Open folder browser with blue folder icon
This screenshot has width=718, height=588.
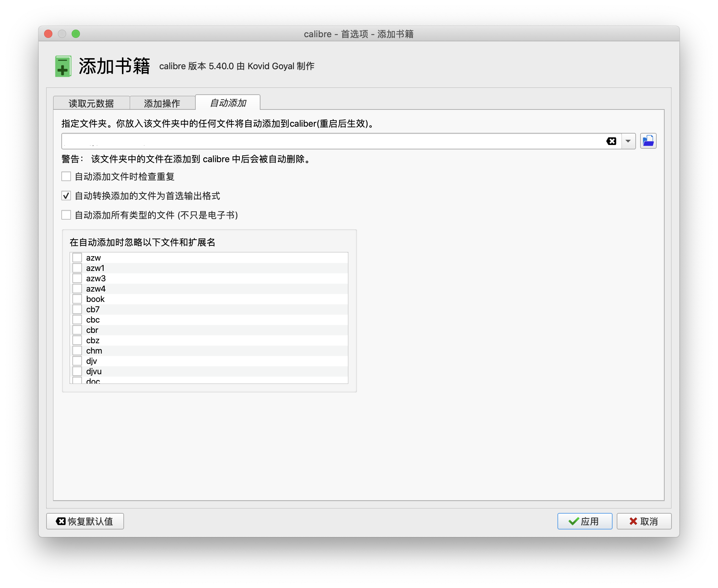point(648,141)
